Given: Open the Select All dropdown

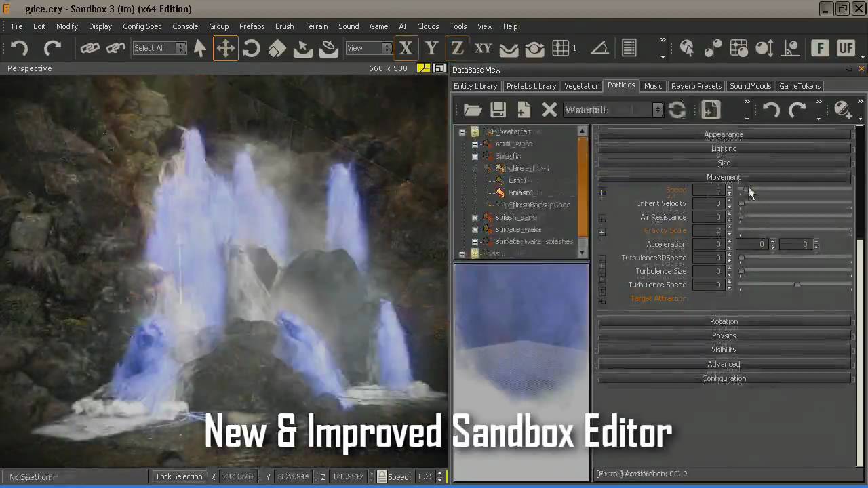Looking at the screenshot, I should [x=159, y=48].
